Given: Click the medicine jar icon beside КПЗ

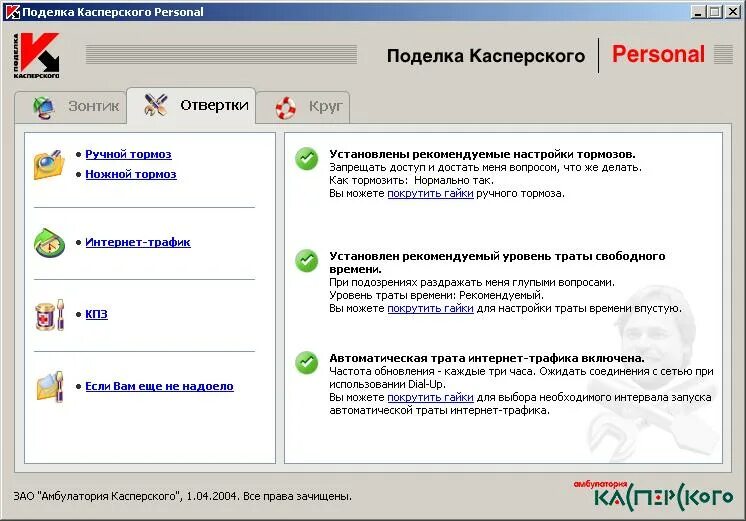Looking at the screenshot, I should [49, 315].
